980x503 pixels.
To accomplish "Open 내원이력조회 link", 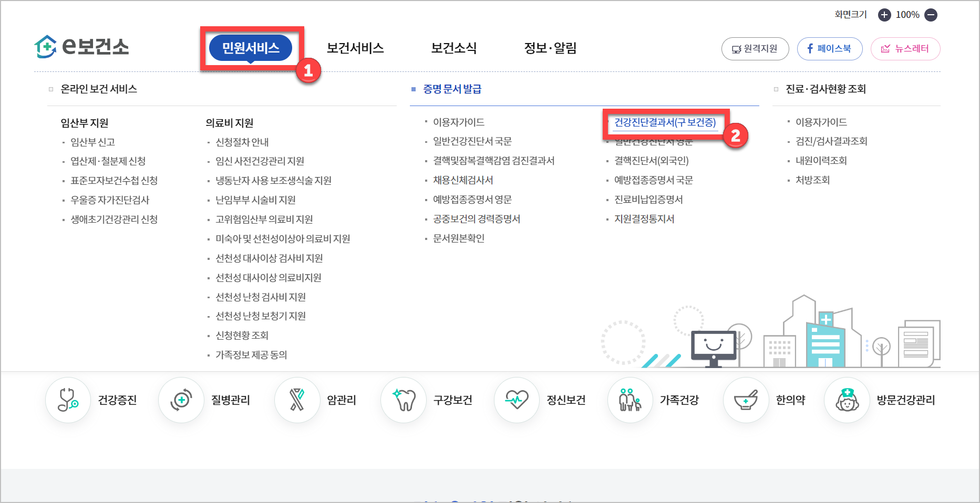I will tap(821, 161).
